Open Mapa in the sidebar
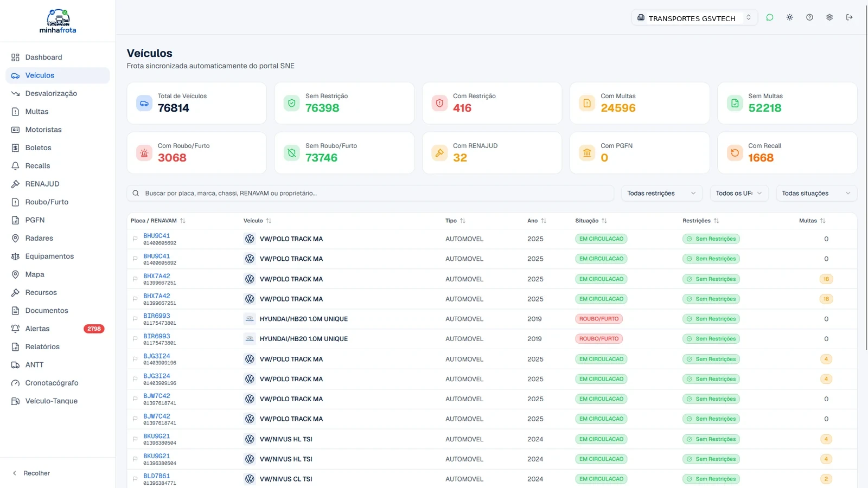 click(x=58, y=274)
